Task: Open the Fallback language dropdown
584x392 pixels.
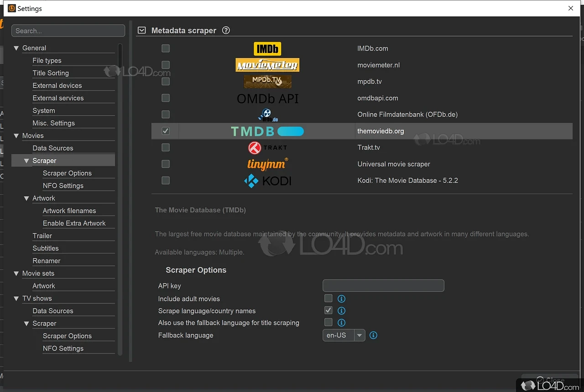Action: tap(360, 335)
